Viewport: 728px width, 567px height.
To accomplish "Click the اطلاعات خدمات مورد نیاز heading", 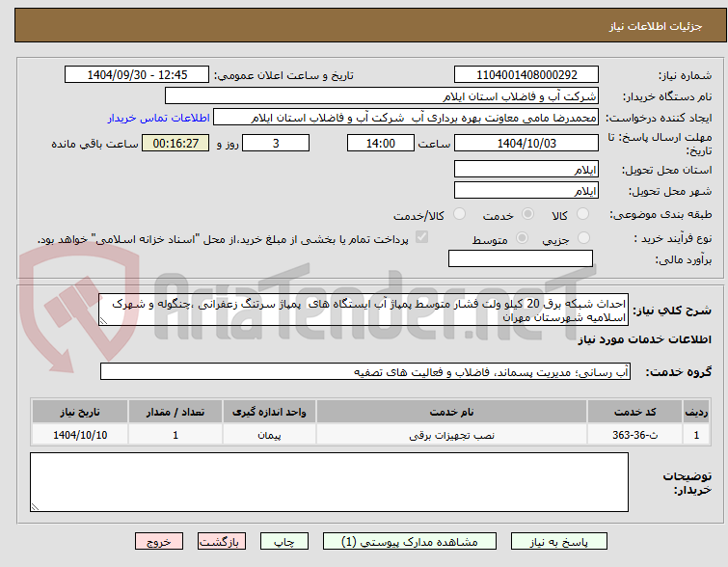I will [x=644, y=340].
